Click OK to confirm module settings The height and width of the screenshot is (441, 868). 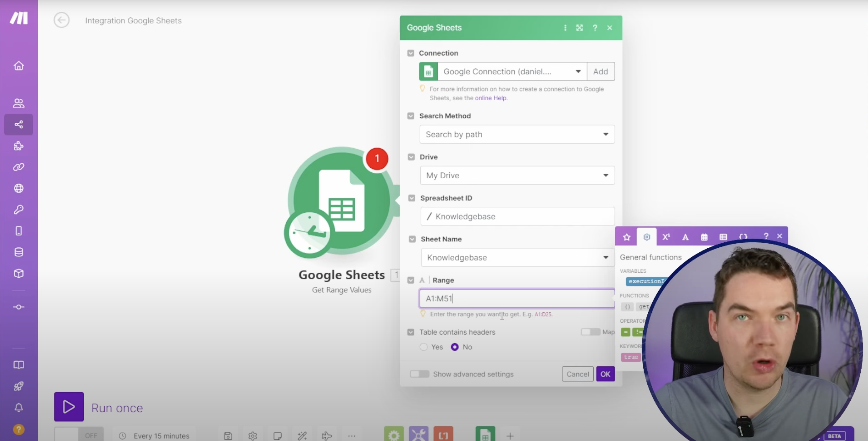605,374
